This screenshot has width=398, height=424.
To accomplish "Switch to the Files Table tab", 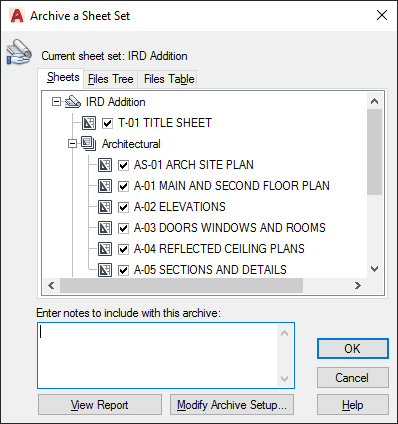I will coord(169,79).
